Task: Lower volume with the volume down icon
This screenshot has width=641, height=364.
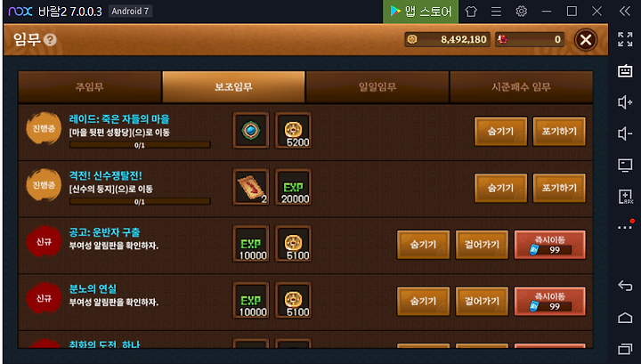Action: [625, 133]
